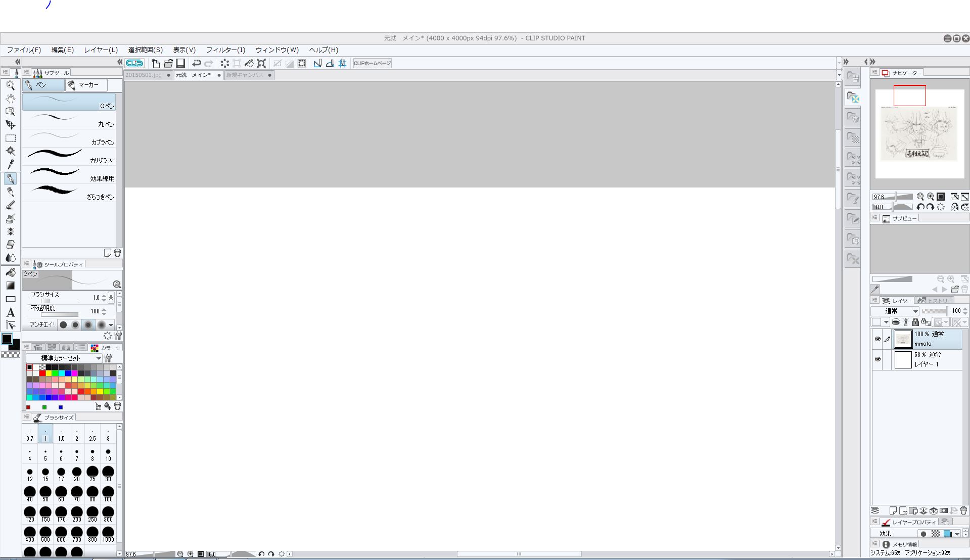Toggle Lock Layer padlock in the Layer panel
970x560 pixels.
(915, 322)
